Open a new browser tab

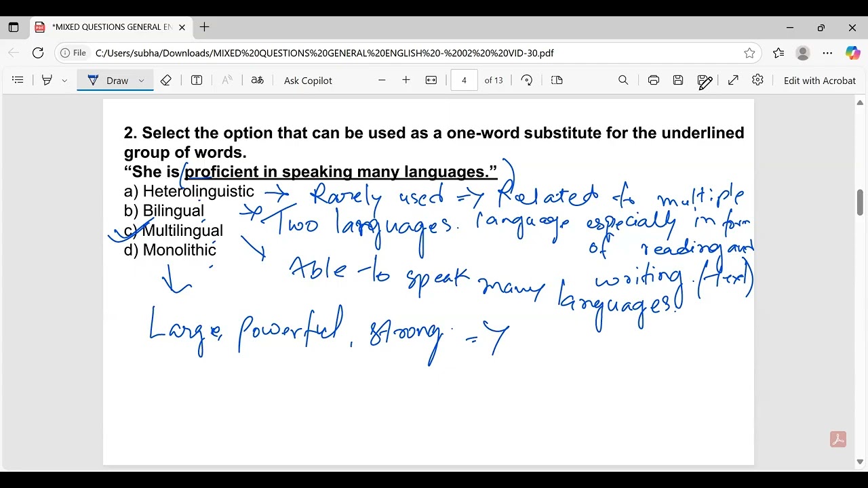[x=204, y=27]
